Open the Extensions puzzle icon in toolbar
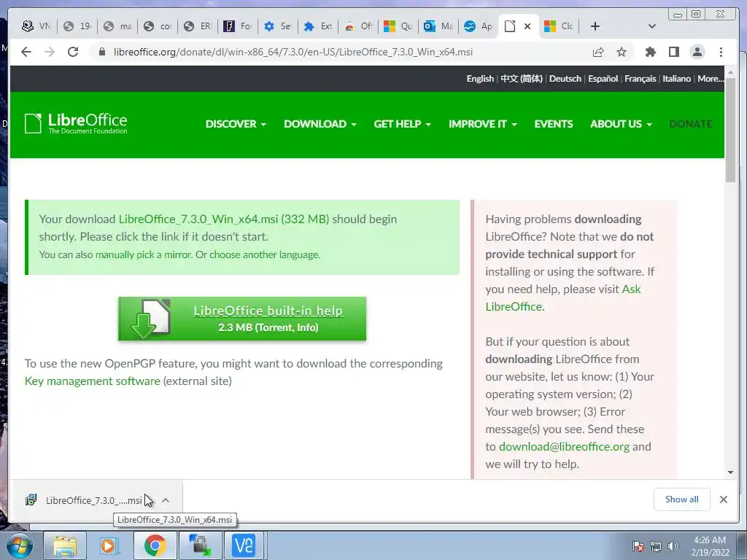This screenshot has height=560, width=747. pos(650,52)
